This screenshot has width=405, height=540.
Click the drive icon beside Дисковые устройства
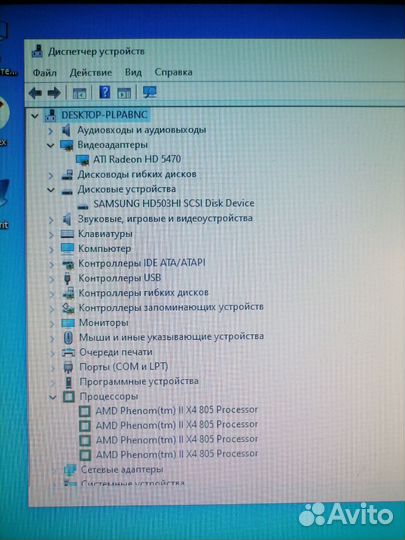click(x=67, y=191)
